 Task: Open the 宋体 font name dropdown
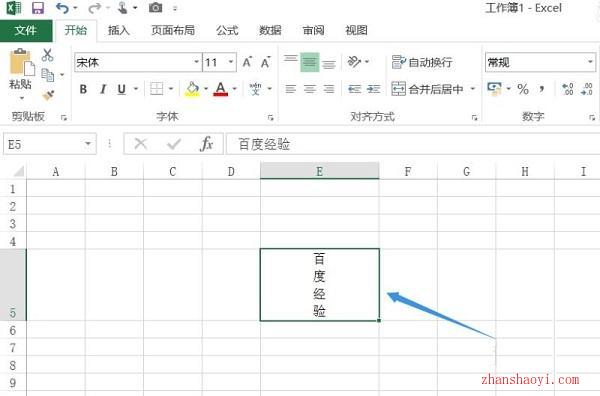pyautogui.click(x=196, y=62)
